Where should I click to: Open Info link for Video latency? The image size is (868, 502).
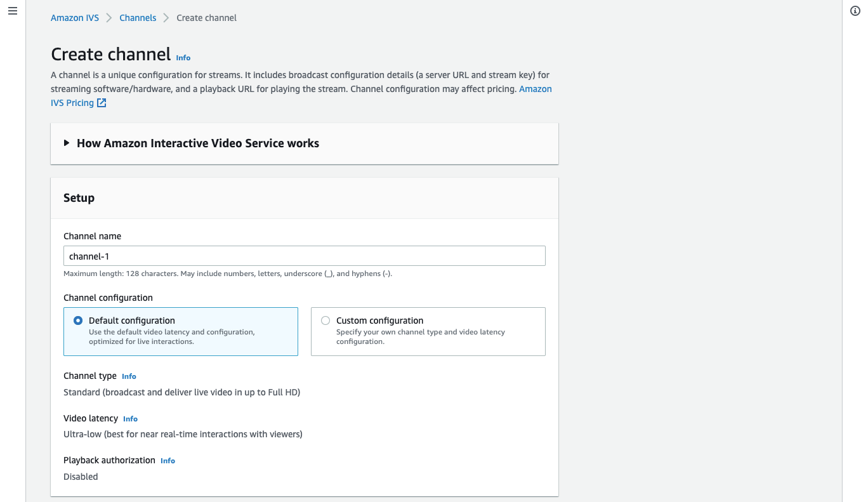(x=130, y=419)
